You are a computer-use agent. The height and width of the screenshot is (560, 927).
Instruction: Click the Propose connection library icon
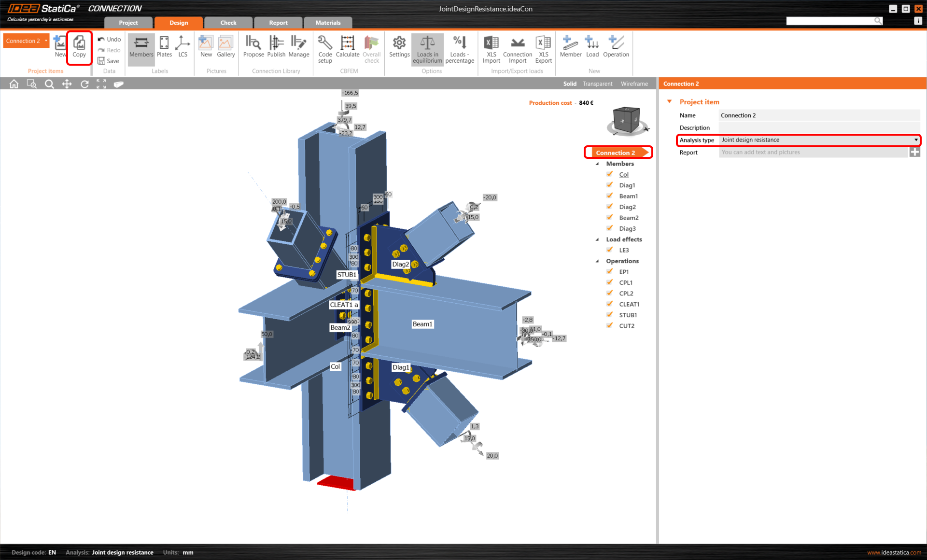coord(253,46)
